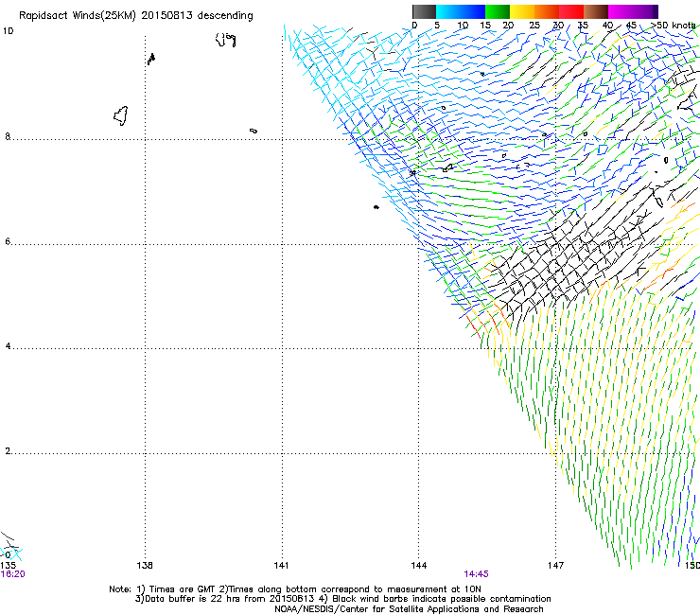
Task: Click the '20' label under the color bar
Action: click(508, 26)
